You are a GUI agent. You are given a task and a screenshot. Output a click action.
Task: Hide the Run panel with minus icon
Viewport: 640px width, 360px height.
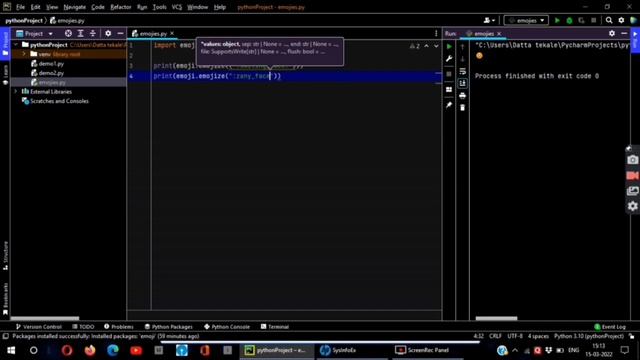(x=624, y=33)
